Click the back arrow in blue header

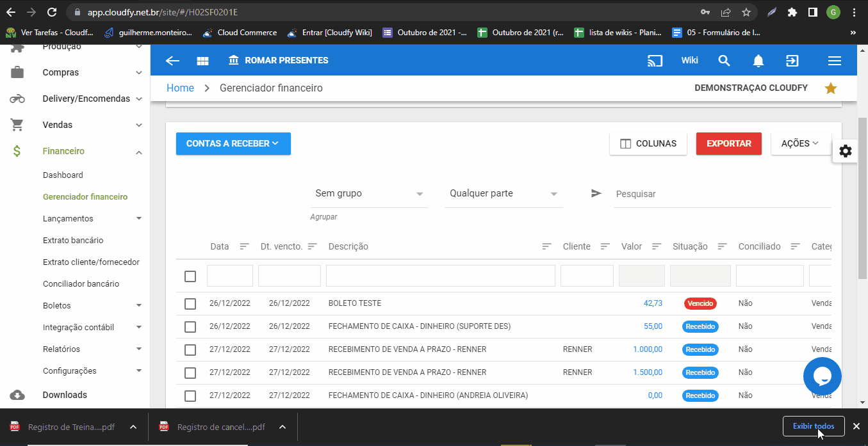click(172, 61)
